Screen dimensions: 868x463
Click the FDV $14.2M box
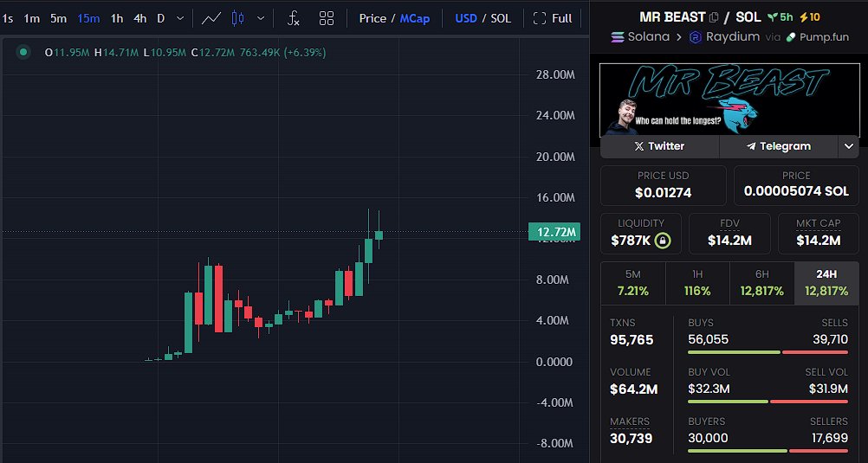pos(729,233)
